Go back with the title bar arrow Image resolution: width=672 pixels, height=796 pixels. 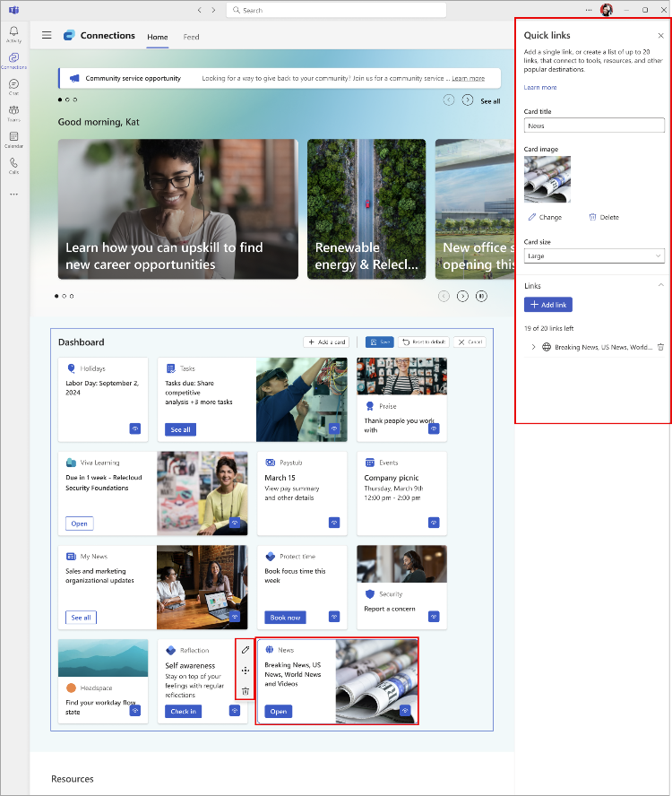(200, 10)
